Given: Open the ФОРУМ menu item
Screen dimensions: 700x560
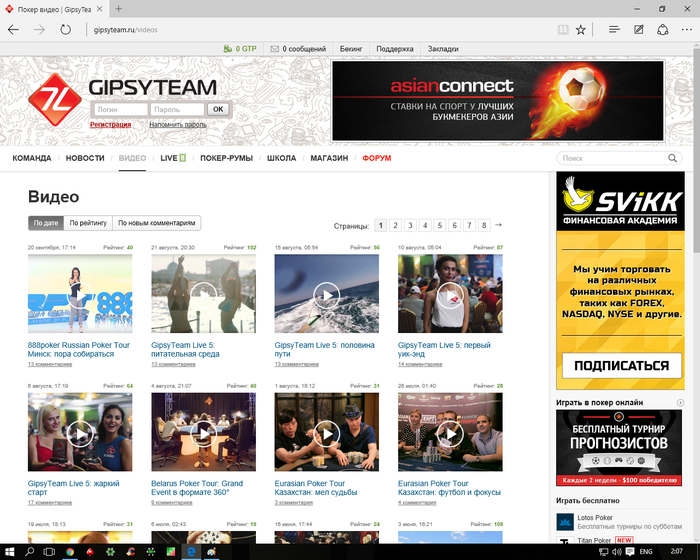Looking at the screenshot, I should click(x=376, y=158).
